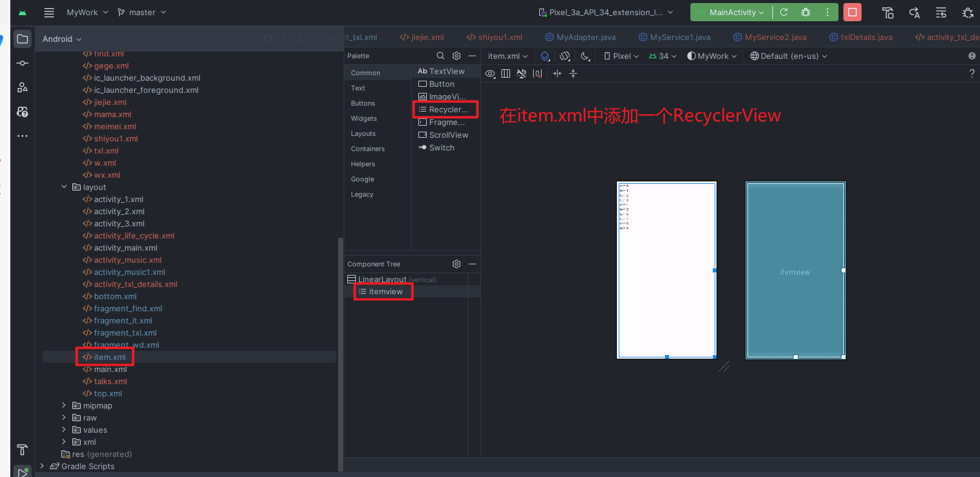Open More tool windows ellipsis
980x477 pixels.
[22, 136]
